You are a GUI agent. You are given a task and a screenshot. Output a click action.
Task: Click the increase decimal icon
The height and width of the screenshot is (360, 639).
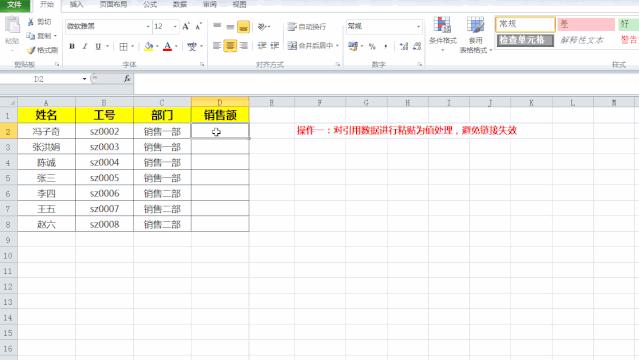404,46
